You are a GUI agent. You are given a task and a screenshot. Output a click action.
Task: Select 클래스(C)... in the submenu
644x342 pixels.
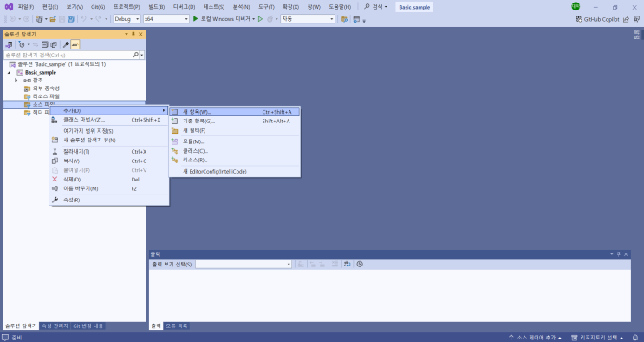(x=235, y=151)
